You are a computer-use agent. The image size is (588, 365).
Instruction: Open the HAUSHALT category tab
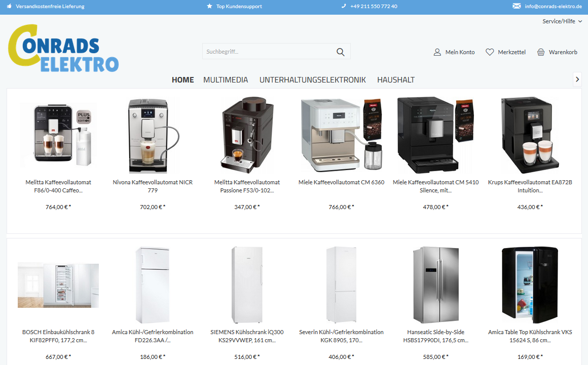pyautogui.click(x=395, y=80)
